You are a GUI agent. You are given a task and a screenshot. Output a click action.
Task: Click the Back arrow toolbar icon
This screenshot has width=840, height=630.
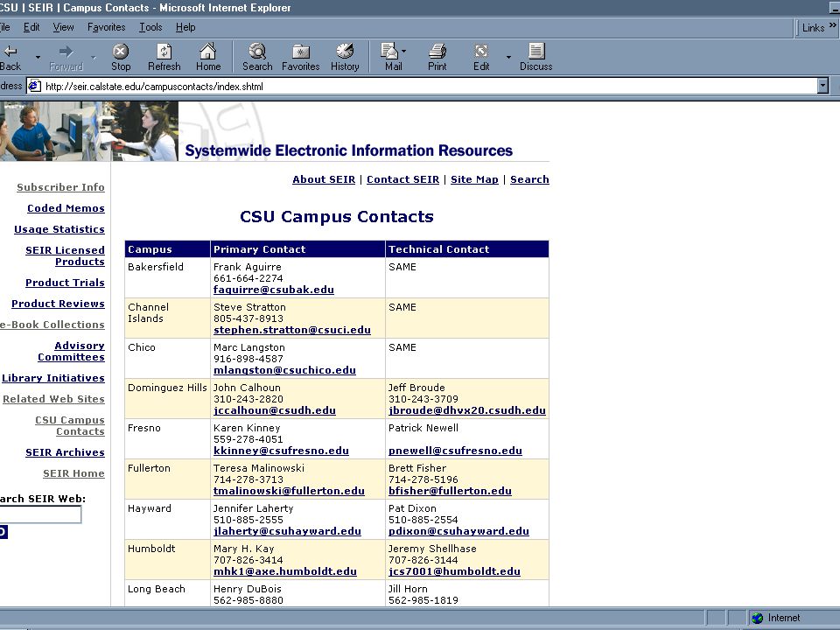tap(10, 52)
